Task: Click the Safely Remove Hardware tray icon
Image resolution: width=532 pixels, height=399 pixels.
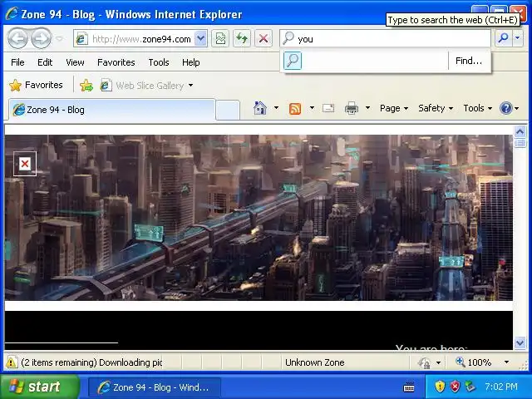Action: [470, 386]
